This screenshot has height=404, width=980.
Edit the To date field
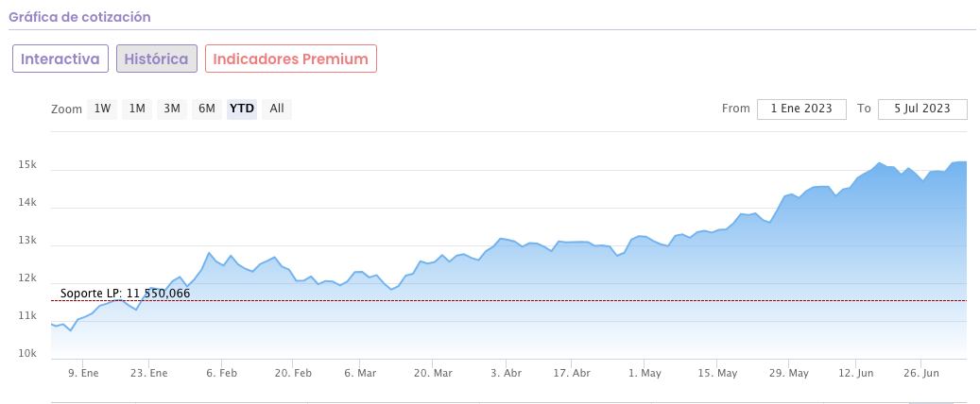[922, 109]
